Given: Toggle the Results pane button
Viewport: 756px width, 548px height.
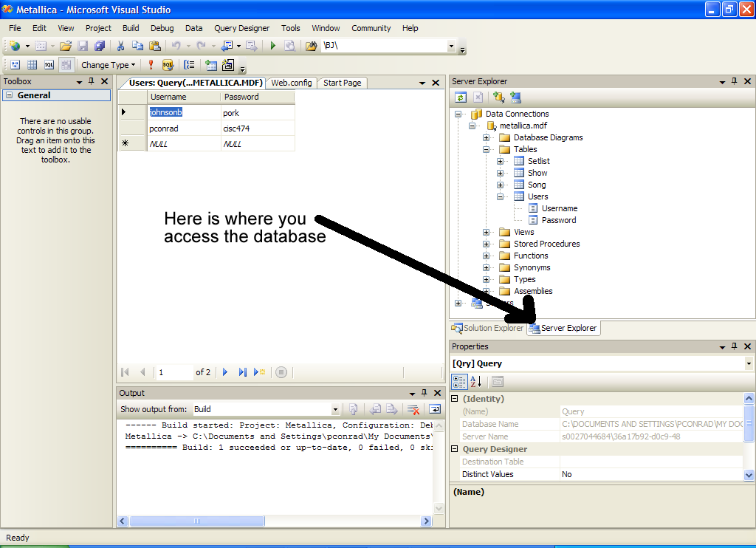Looking at the screenshot, I should click(x=66, y=65).
